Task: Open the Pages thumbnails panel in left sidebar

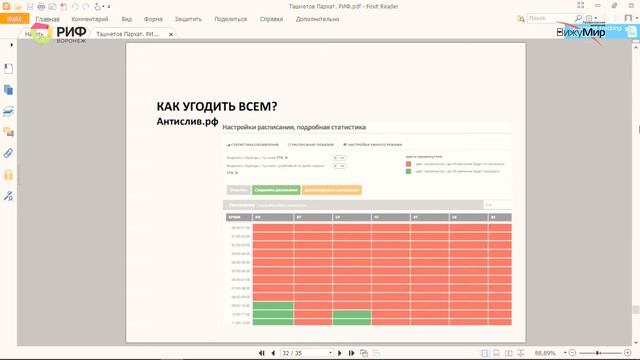Action: [9, 90]
